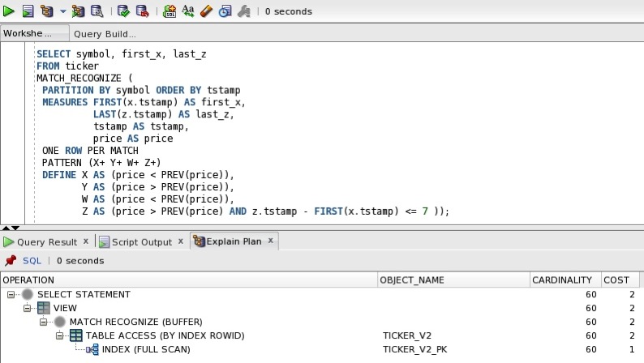The width and height of the screenshot is (644, 363).
Task: Collapse results with the down arrow on splitter
Action: [15, 228]
